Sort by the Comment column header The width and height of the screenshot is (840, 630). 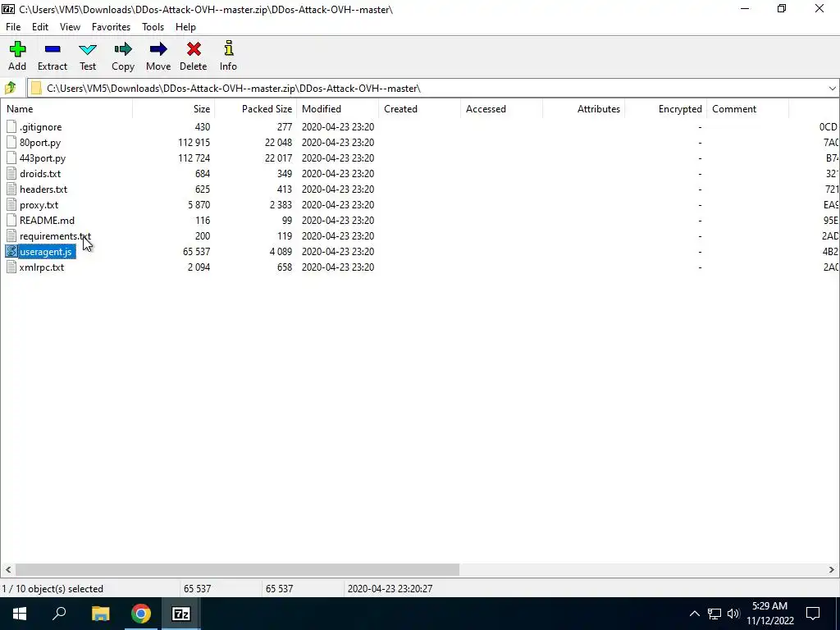click(x=747, y=109)
